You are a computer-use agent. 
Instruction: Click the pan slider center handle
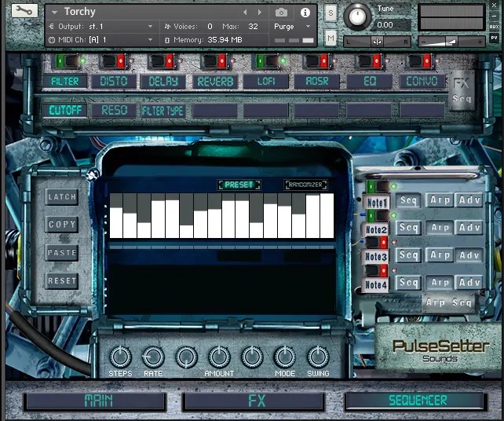pos(377,42)
